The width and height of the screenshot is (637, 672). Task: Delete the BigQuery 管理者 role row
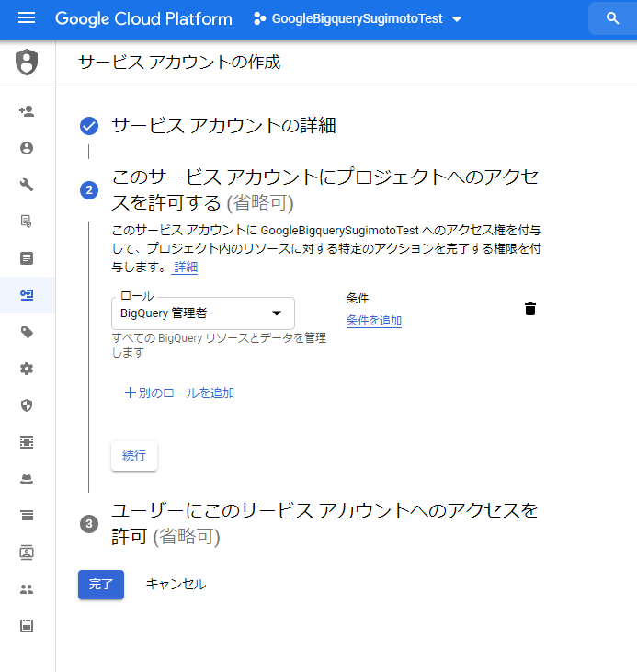[530, 309]
